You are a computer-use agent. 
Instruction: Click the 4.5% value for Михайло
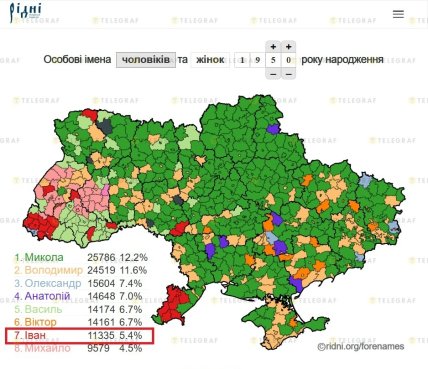131,348
